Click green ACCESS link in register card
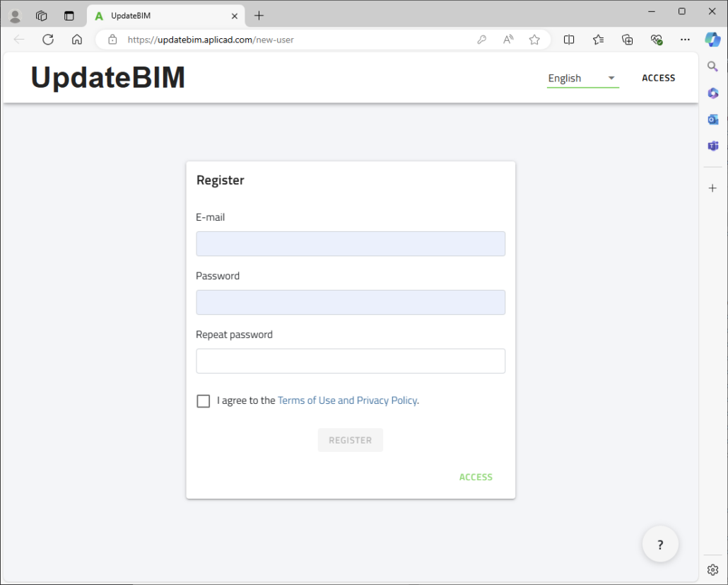Screen dimensions: 728x585 tap(476, 477)
